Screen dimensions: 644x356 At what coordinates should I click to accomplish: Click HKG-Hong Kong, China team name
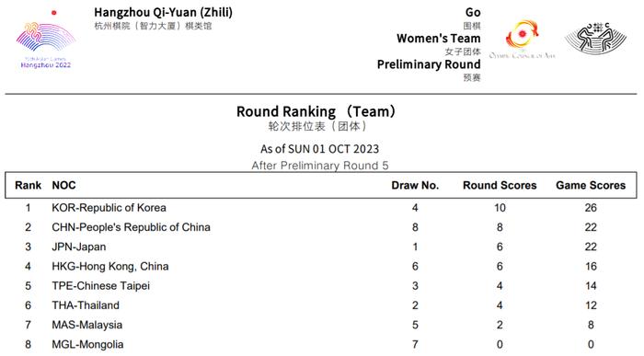click(110, 267)
